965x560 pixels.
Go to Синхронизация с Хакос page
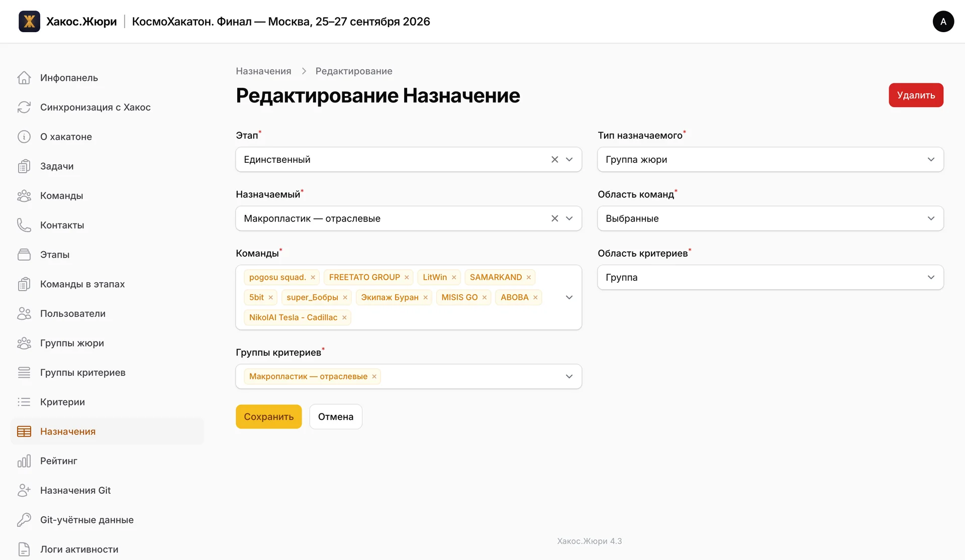point(107,107)
